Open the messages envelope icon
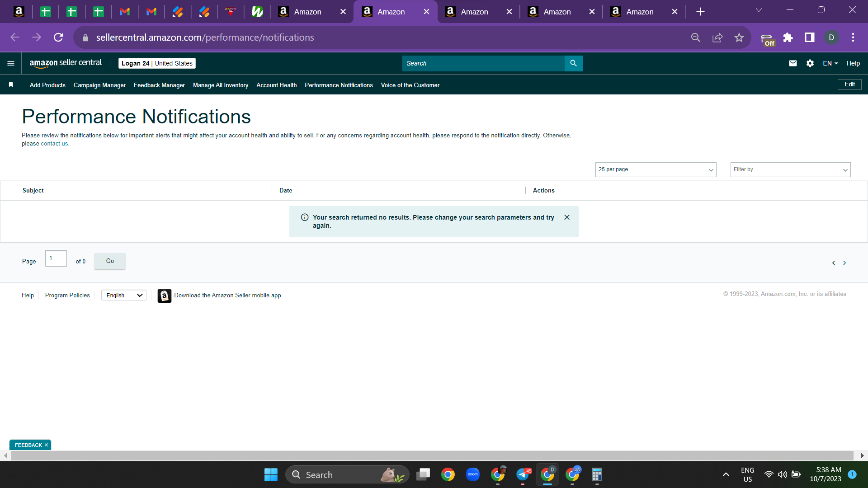The width and height of the screenshot is (868, 488). coord(793,63)
